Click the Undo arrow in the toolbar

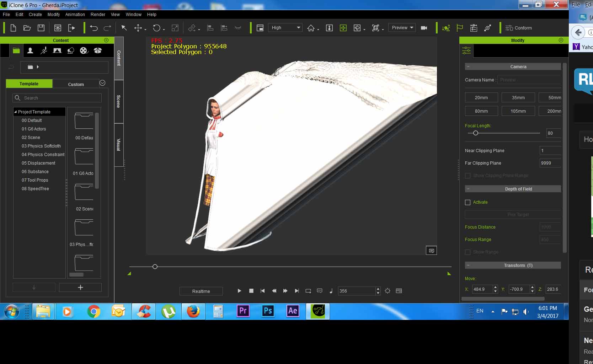click(x=94, y=28)
